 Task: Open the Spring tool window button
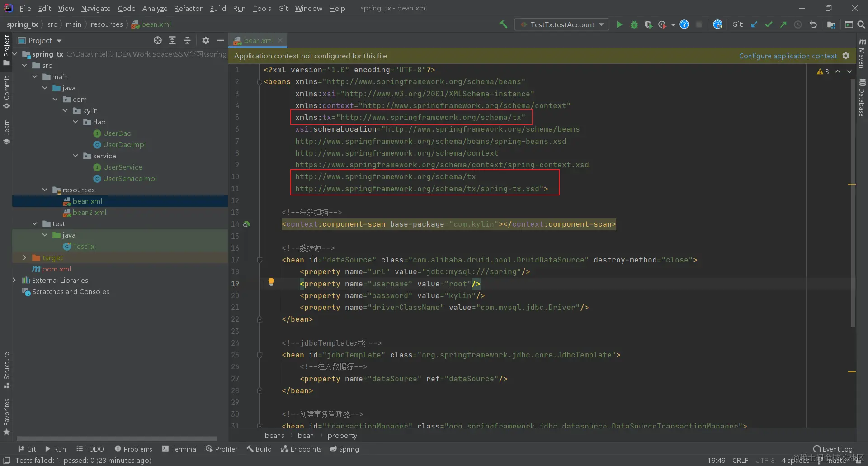(344, 449)
